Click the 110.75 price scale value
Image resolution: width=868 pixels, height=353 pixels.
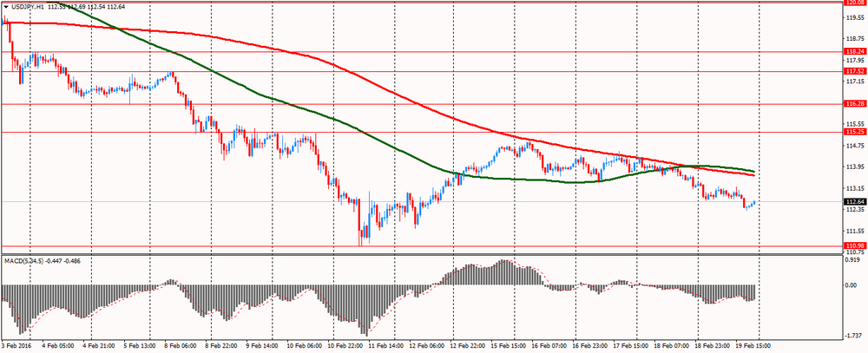[x=855, y=252]
